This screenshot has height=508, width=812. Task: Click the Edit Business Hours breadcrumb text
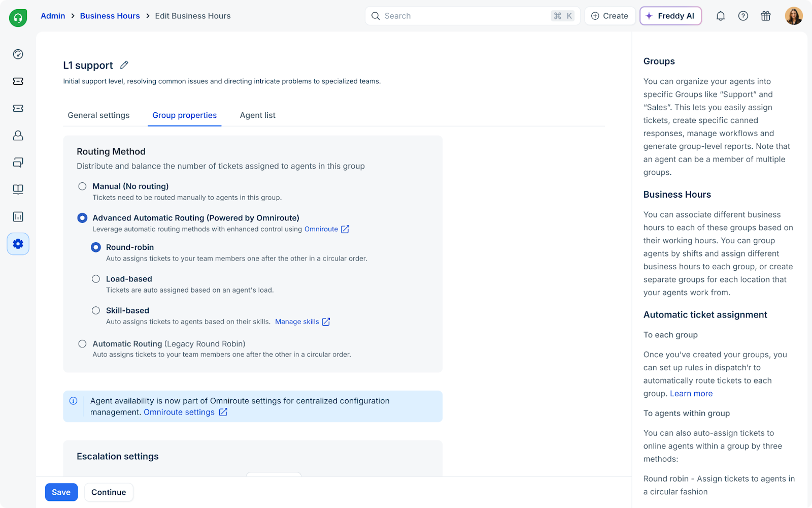(193, 16)
